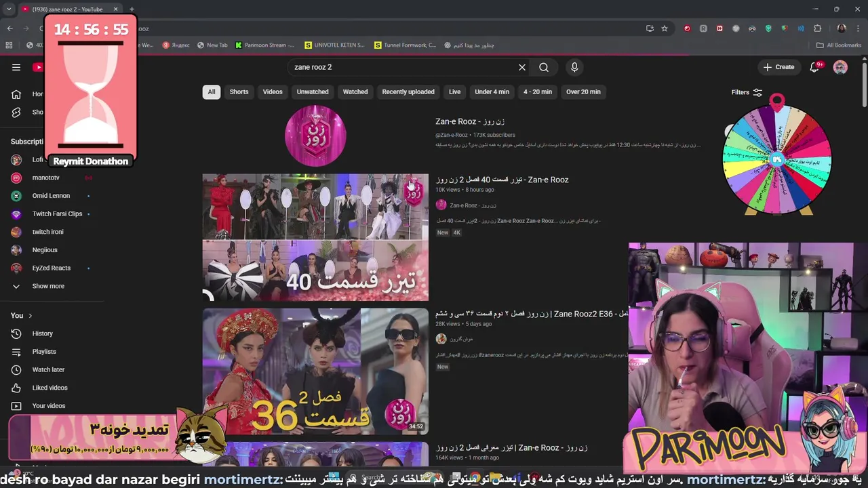Click the browser profile avatar in toolbar
The height and width of the screenshot is (488, 868).
(x=842, y=28)
